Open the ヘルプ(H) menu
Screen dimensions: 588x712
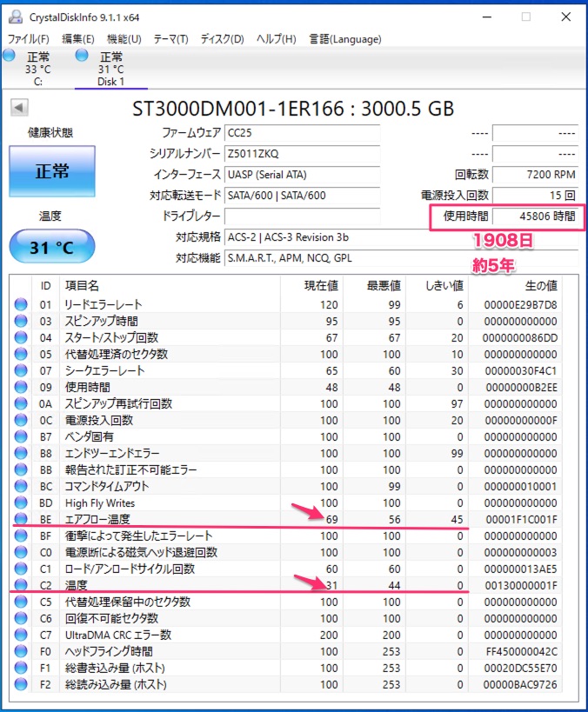(277, 39)
